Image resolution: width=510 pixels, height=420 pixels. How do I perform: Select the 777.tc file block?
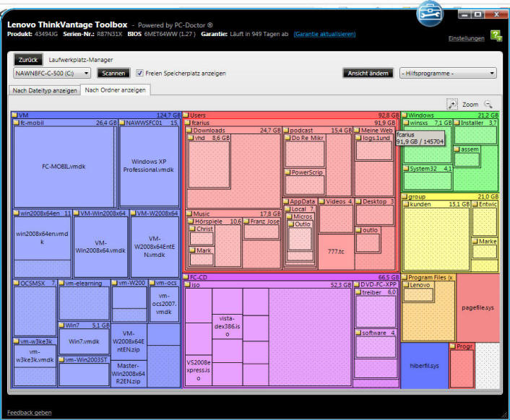tap(336, 251)
